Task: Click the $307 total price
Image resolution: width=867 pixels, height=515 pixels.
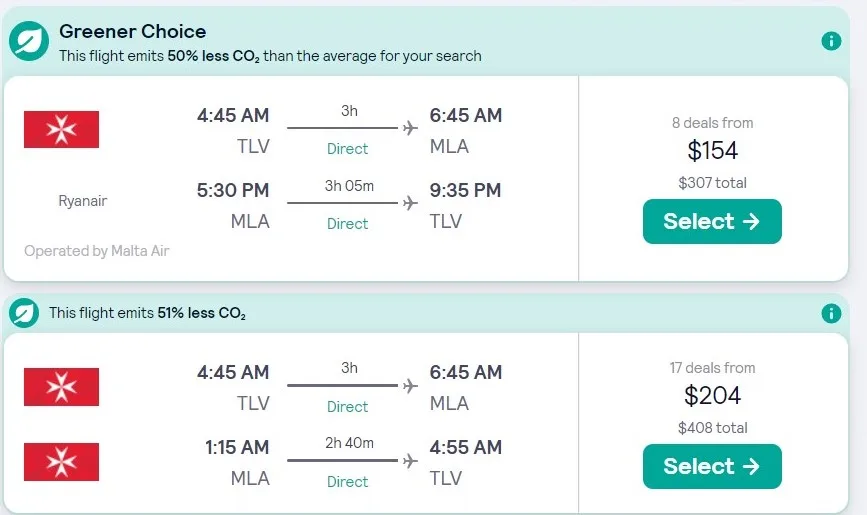Action: [713, 183]
